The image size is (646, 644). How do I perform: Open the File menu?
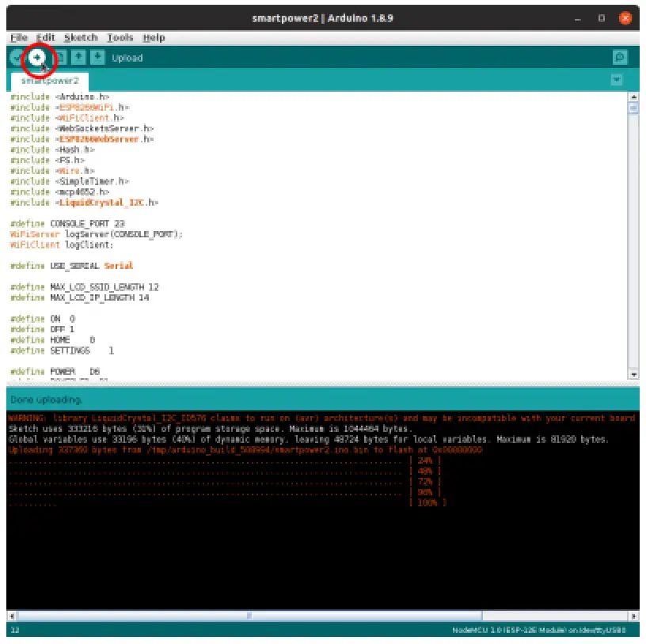tap(19, 37)
